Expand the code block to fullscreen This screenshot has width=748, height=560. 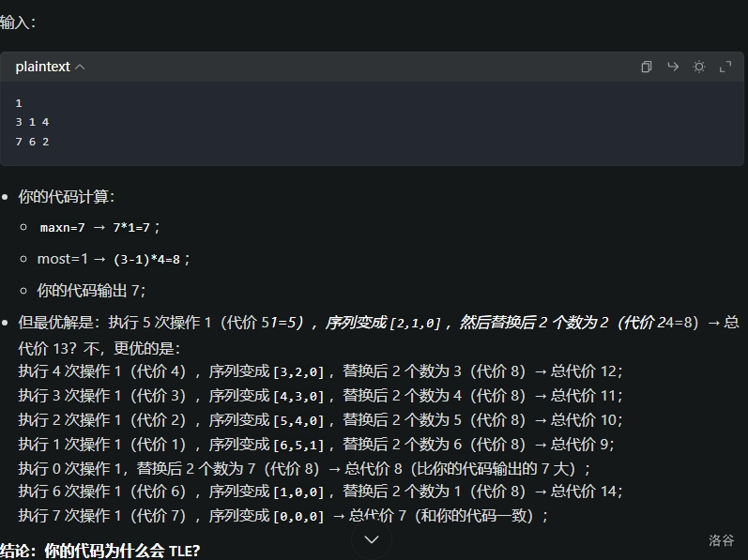pos(725,67)
